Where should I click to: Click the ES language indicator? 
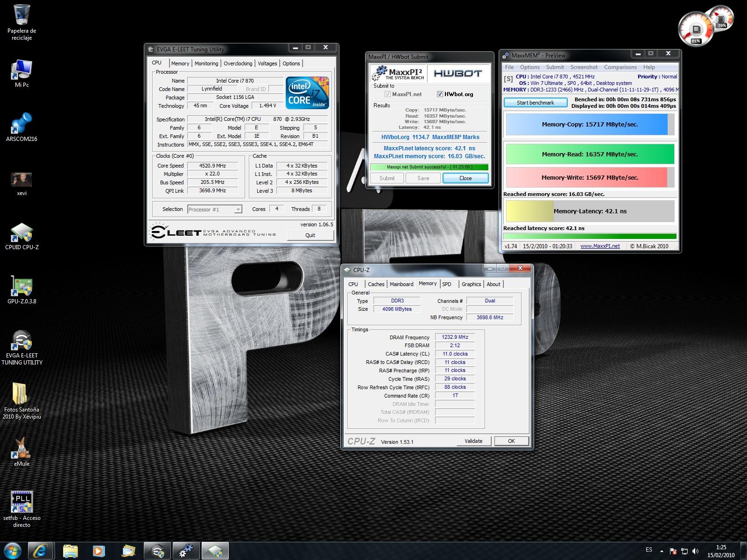pos(649,550)
